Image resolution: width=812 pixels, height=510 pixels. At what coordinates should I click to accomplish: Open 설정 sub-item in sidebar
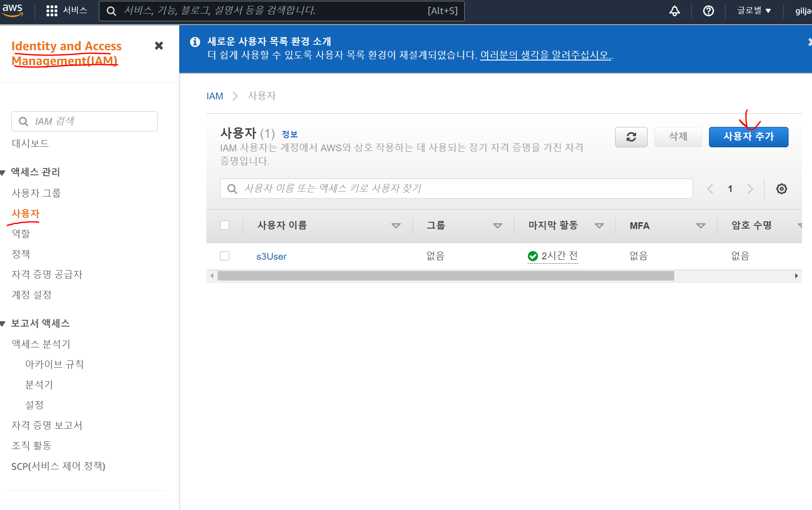pyautogui.click(x=34, y=405)
